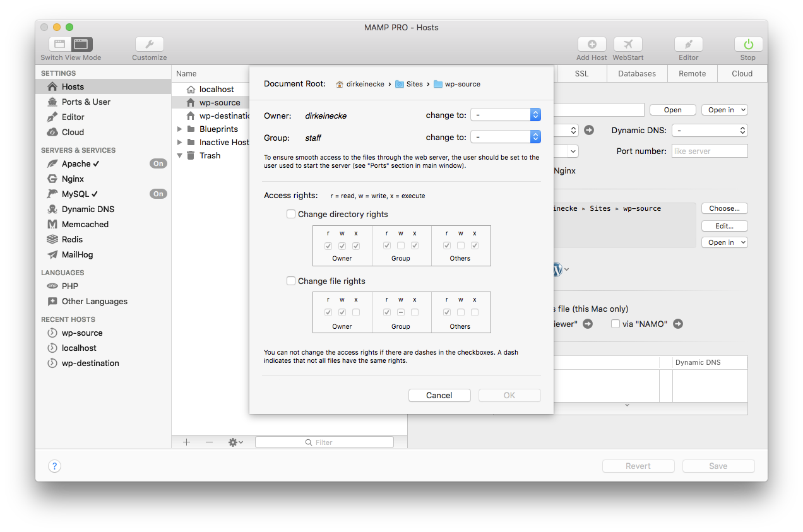Switch to the Remote tab
This screenshot has width=803, height=532.
coord(693,73)
